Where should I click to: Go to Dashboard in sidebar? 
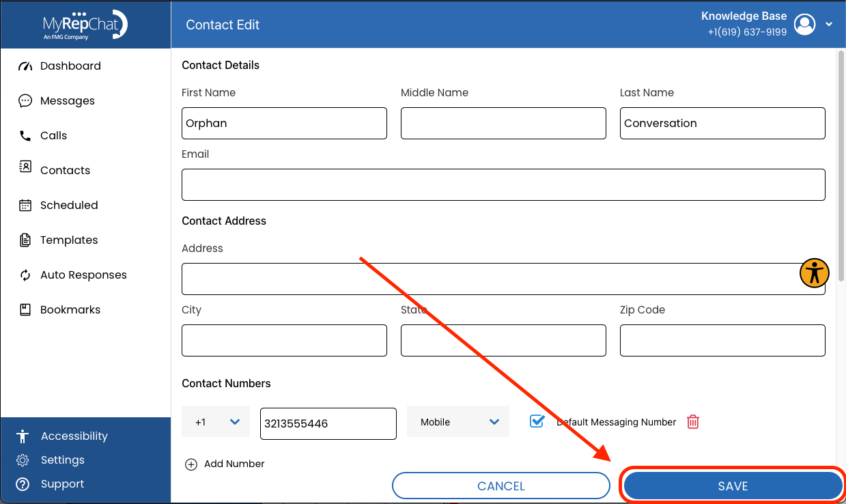[x=70, y=66]
